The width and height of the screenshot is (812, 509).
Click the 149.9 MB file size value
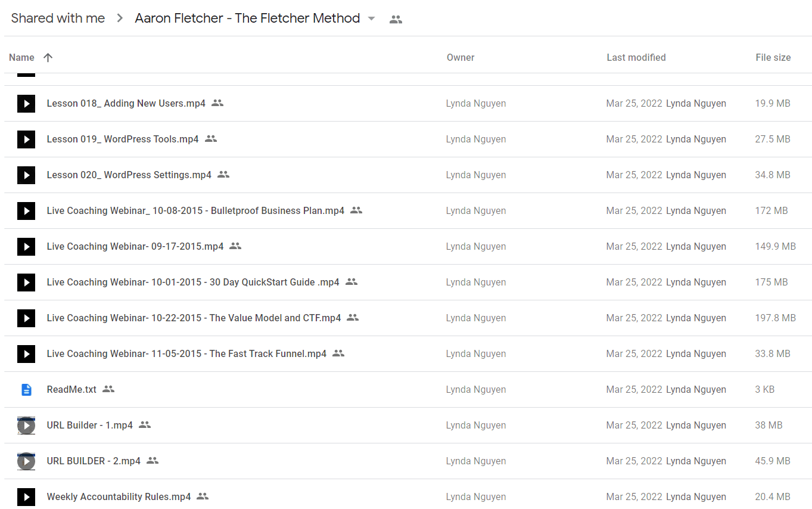pyautogui.click(x=776, y=247)
